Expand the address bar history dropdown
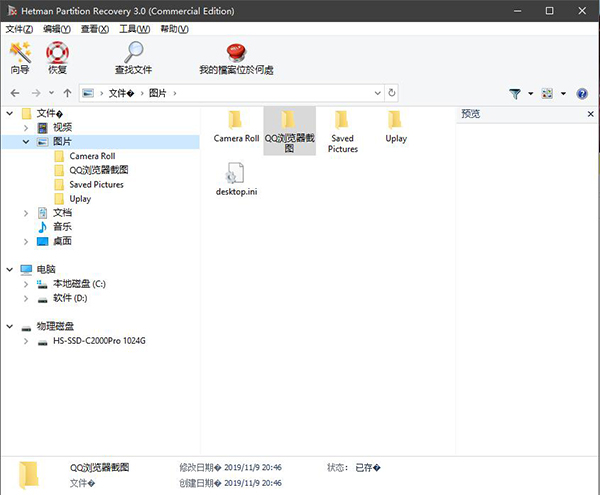This screenshot has width=600, height=495. pos(377,93)
